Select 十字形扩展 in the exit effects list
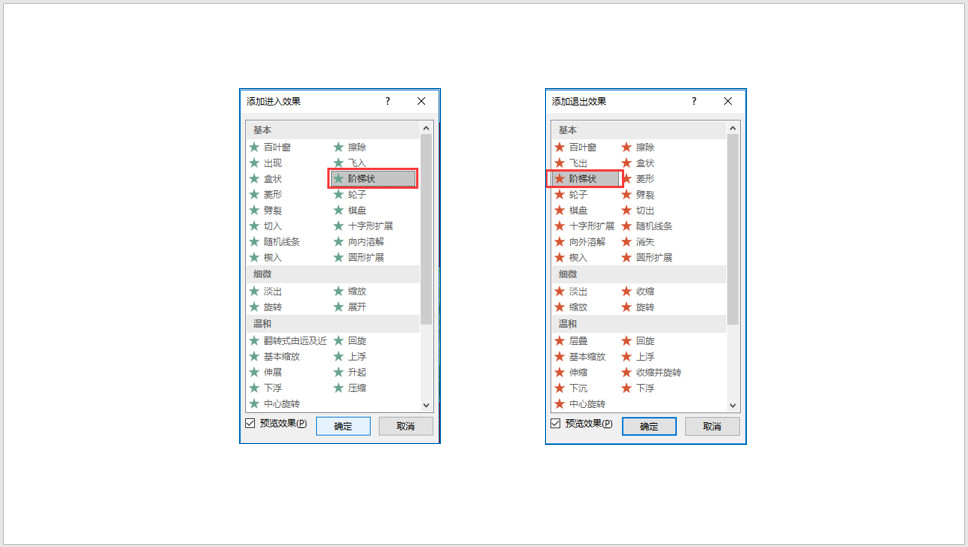The width and height of the screenshot is (968, 547). click(592, 226)
